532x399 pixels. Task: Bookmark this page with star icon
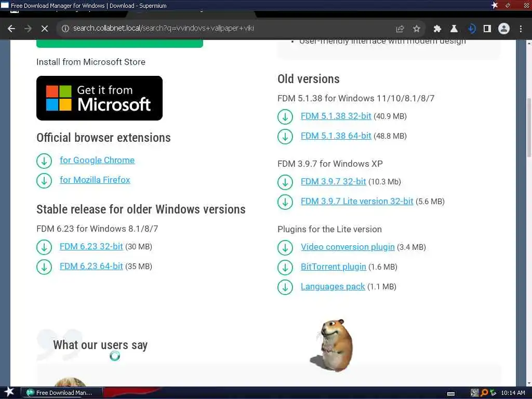[x=416, y=29]
